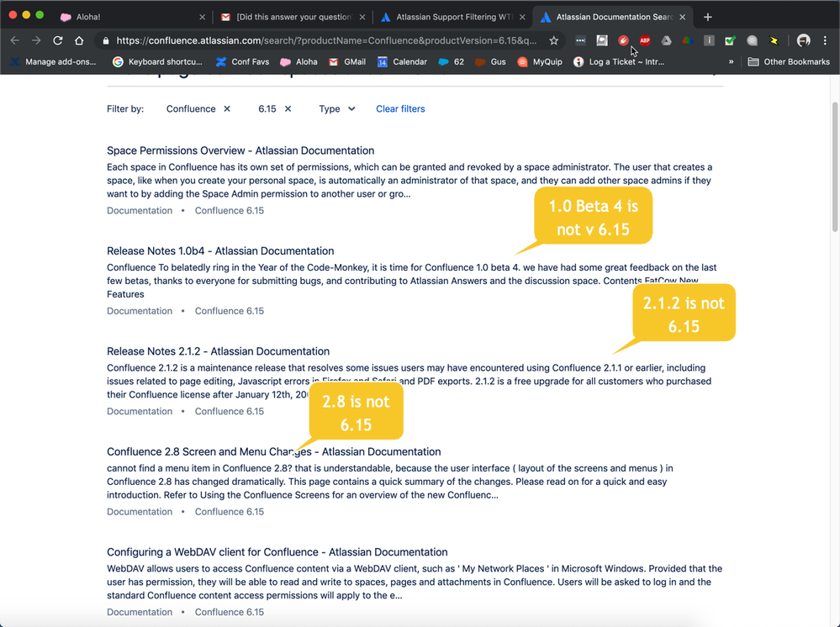Click the address bar URL
Screen dimensions: 840x627
pyautogui.click(x=326, y=40)
